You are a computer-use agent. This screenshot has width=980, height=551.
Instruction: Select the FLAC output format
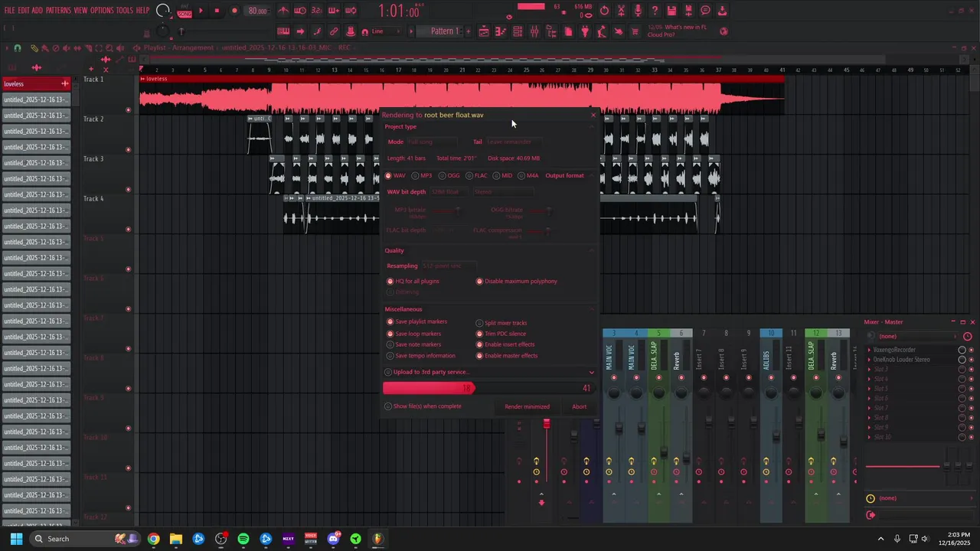click(x=477, y=176)
